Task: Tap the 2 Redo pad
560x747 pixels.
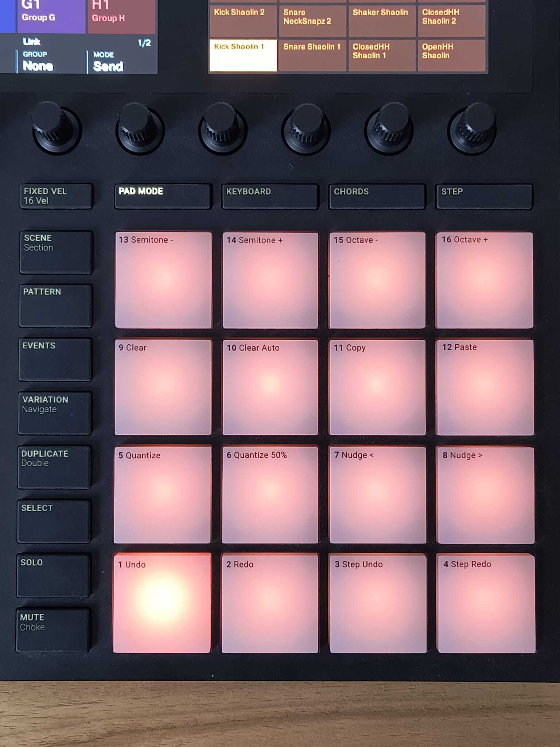Action: [270, 603]
